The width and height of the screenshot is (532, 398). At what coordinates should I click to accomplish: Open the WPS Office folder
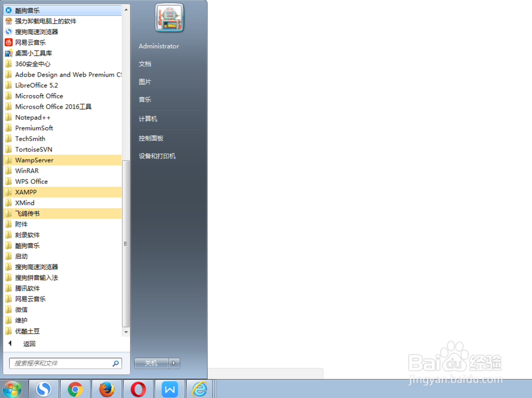click(x=62, y=181)
